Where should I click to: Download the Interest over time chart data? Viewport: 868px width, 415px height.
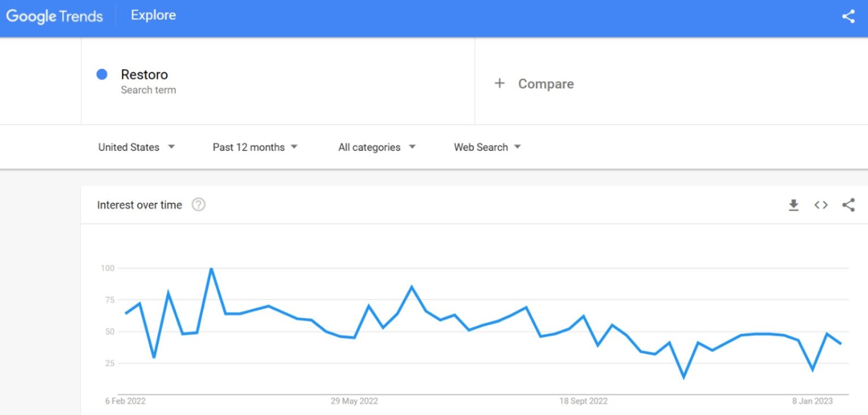click(793, 205)
